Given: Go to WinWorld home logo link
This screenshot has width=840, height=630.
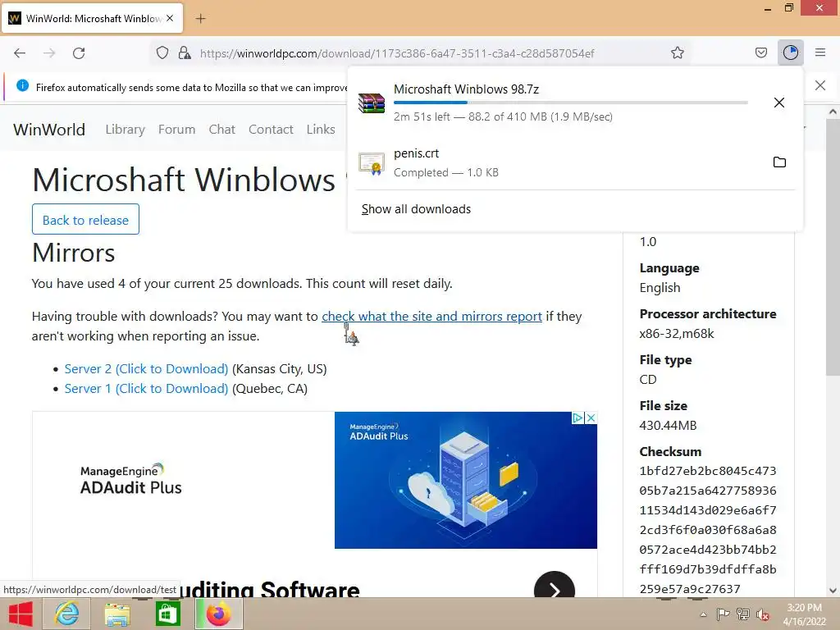Looking at the screenshot, I should [49, 129].
